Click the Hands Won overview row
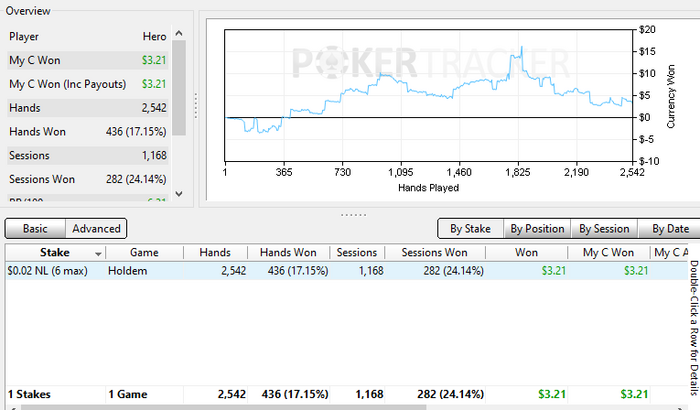Viewport: 700px width, 410px height. (x=88, y=131)
